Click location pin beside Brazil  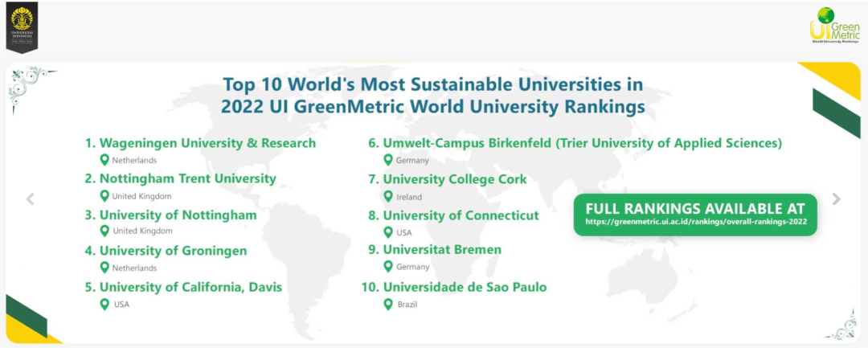point(388,305)
